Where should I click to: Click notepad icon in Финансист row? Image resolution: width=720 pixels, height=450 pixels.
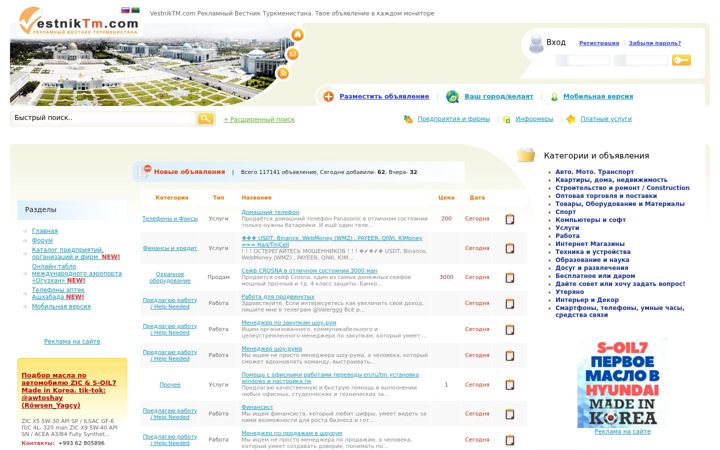coord(510,414)
